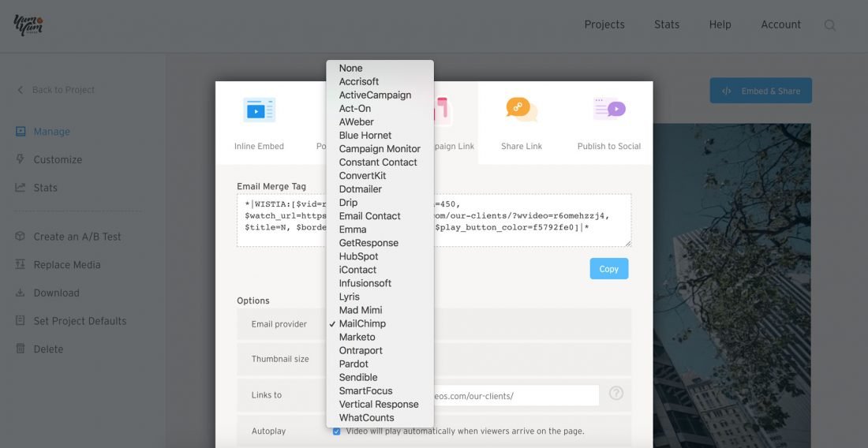Open the Help menu
Image resolution: width=868 pixels, height=448 pixels.
pos(720,25)
